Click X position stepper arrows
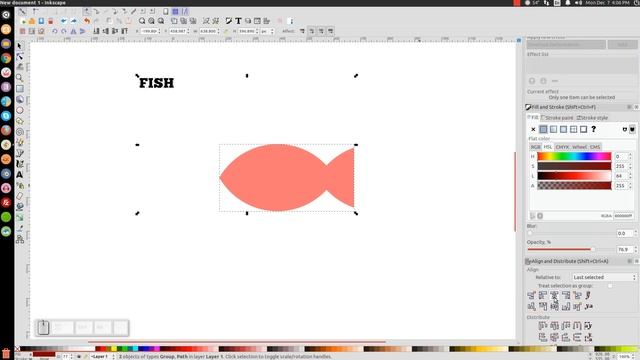 click(159, 31)
